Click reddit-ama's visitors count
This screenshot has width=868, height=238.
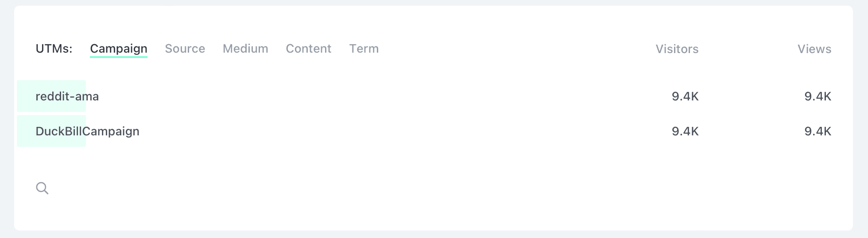coord(685,96)
